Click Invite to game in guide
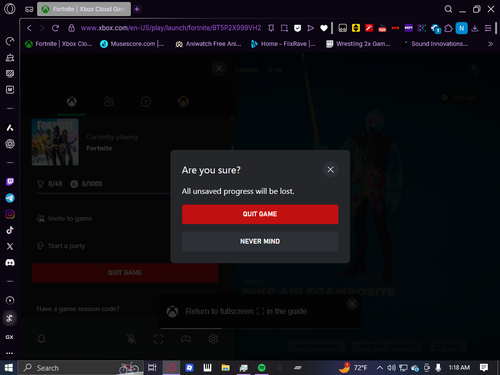This screenshot has width=500, height=375. (64, 219)
